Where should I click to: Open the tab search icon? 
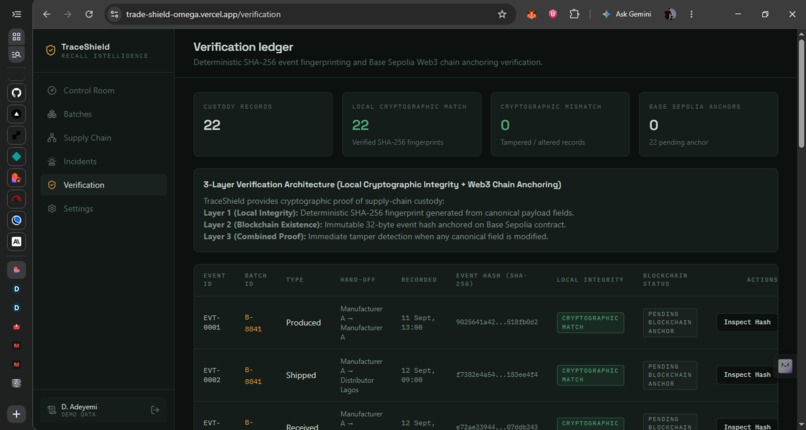16,54
